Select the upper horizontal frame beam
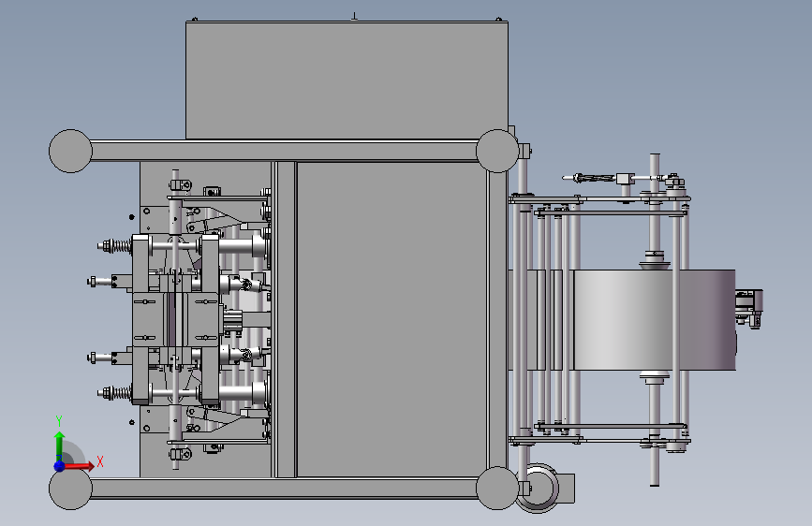Viewport: 812px width, 526px height. [x=284, y=151]
